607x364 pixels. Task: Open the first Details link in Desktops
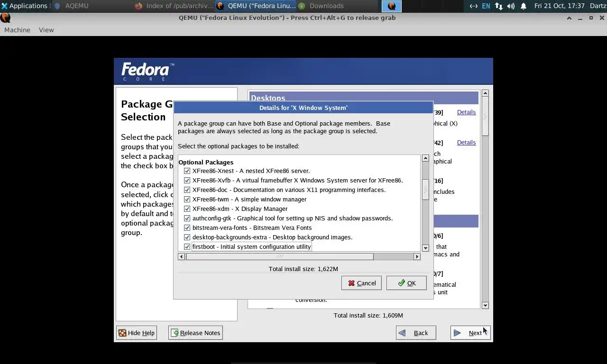pos(466,112)
